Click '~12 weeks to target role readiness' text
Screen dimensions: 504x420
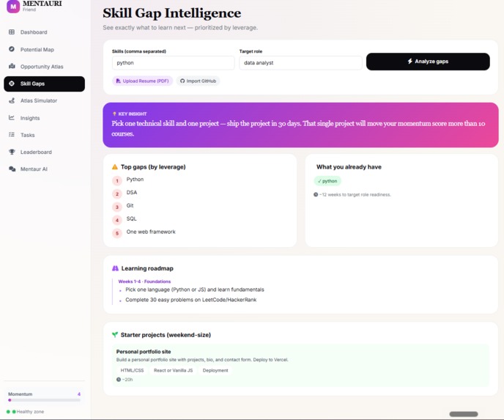(x=355, y=194)
